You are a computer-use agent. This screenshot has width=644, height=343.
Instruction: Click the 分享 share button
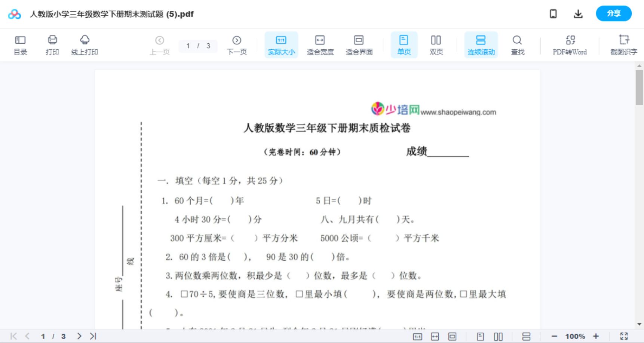point(613,13)
